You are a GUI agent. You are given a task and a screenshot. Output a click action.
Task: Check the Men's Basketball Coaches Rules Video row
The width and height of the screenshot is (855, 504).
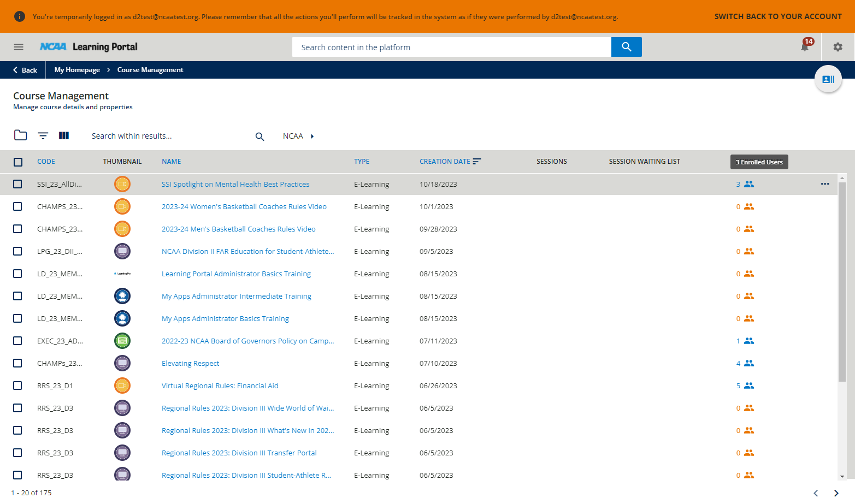(x=17, y=229)
